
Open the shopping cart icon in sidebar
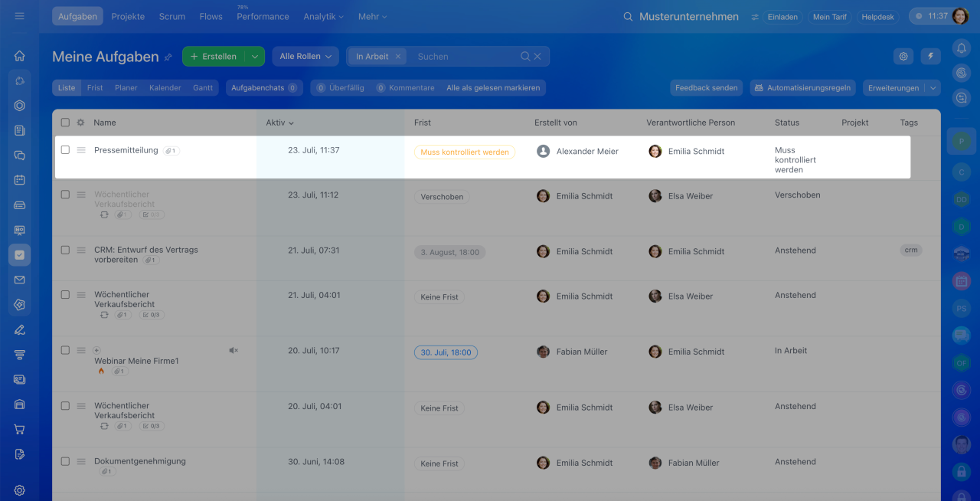point(20,429)
